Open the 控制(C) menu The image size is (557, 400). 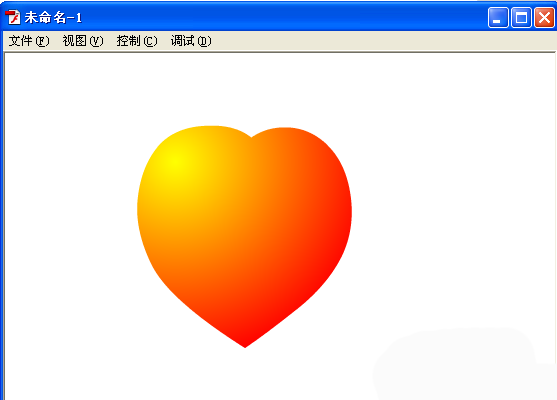[137, 41]
